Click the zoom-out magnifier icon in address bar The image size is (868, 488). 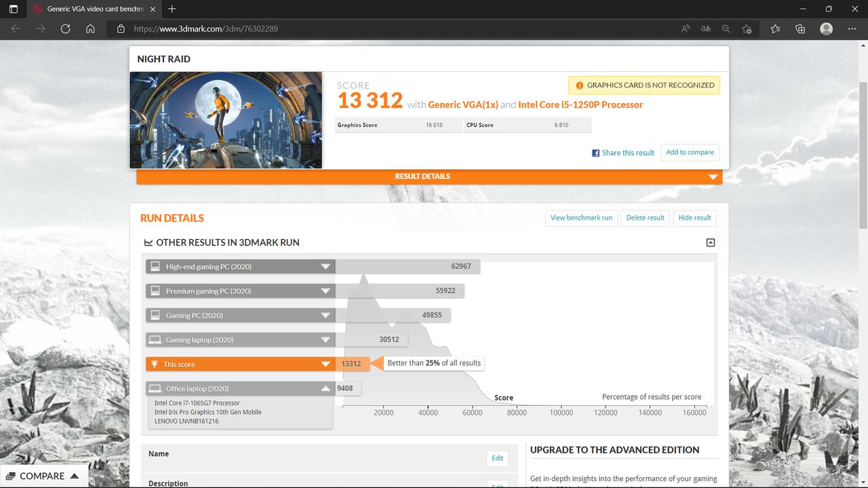pos(726,28)
